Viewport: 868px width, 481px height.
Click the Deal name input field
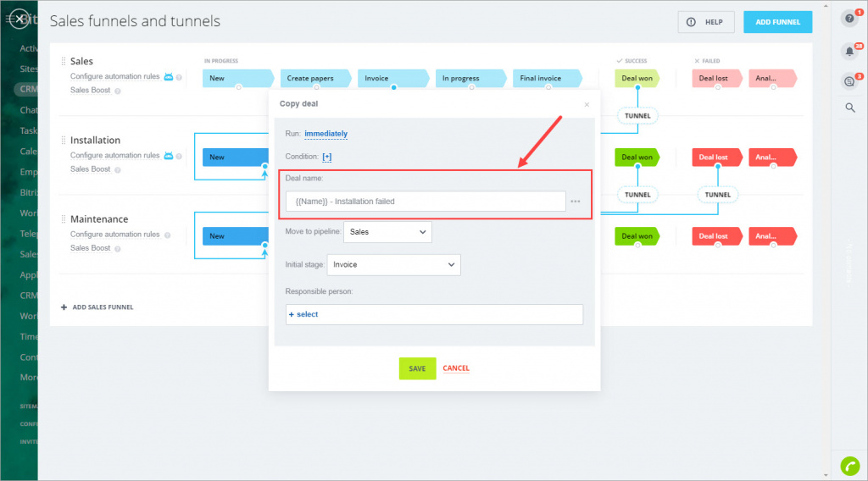pyautogui.click(x=426, y=202)
